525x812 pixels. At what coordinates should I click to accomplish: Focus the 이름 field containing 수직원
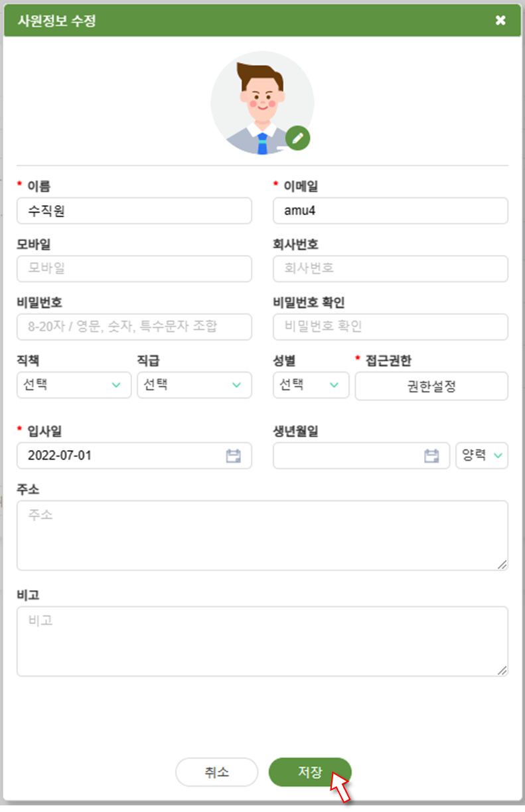134,210
